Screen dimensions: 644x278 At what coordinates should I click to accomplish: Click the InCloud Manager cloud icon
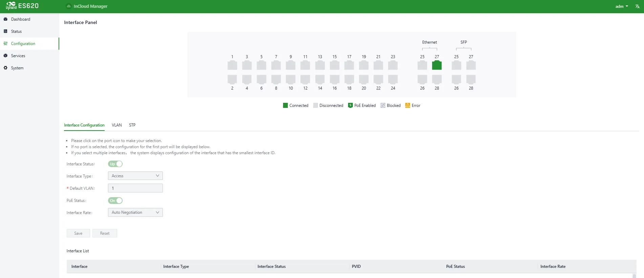pyautogui.click(x=69, y=6)
